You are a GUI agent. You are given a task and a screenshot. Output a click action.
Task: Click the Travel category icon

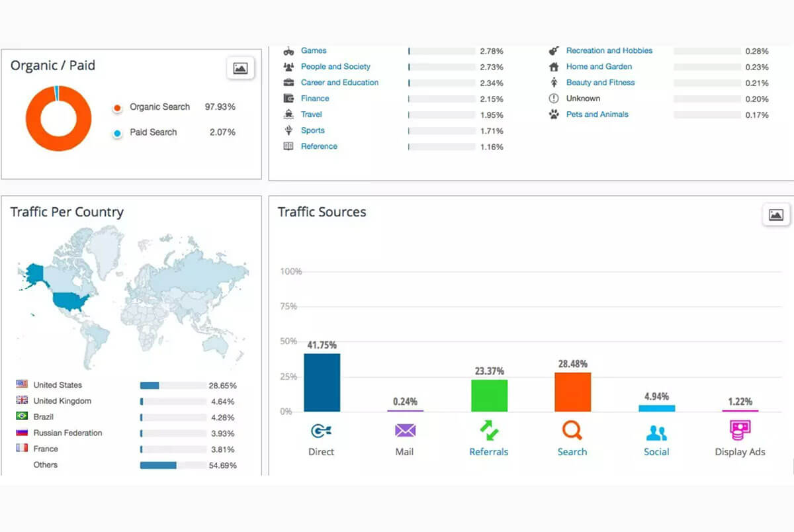tap(288, 114)
